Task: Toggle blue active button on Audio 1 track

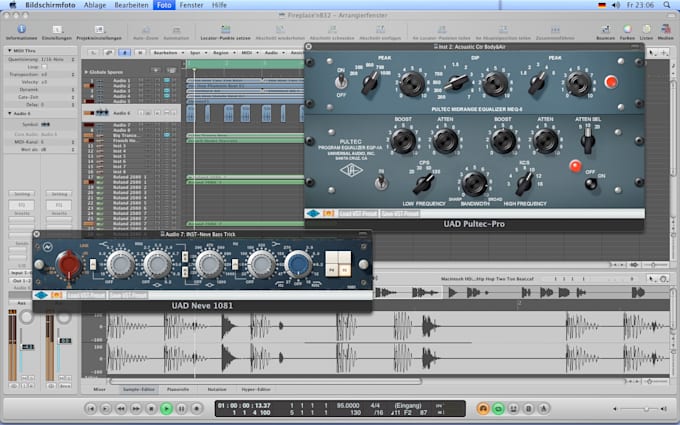Action: (167, 80)
